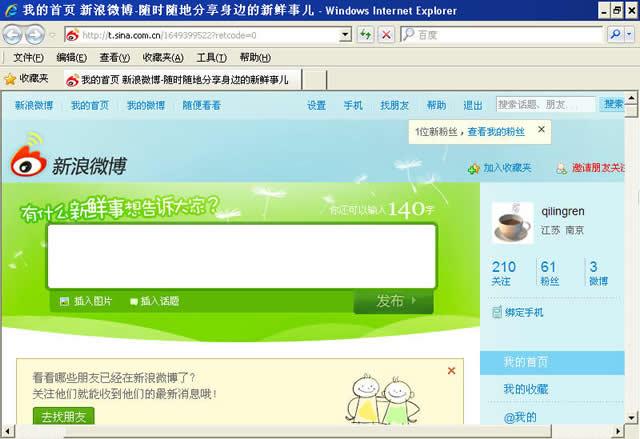This screenshot has height=439, width=640.
Task: Open the 收藏夹(A) menu
Action: (x=163, y=58)
